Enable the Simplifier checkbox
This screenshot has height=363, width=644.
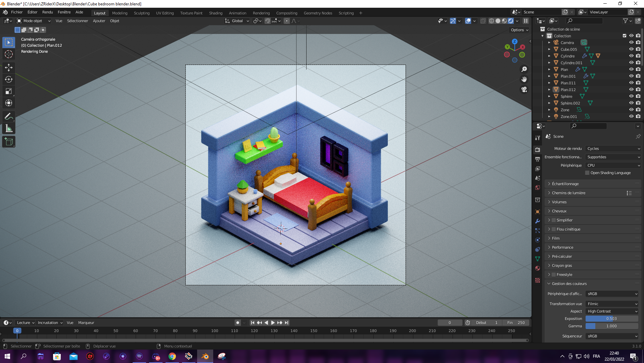pos(554,220)
